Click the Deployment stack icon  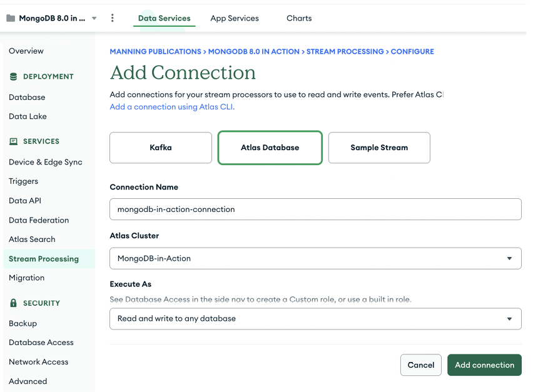click(x=13, y=76)
